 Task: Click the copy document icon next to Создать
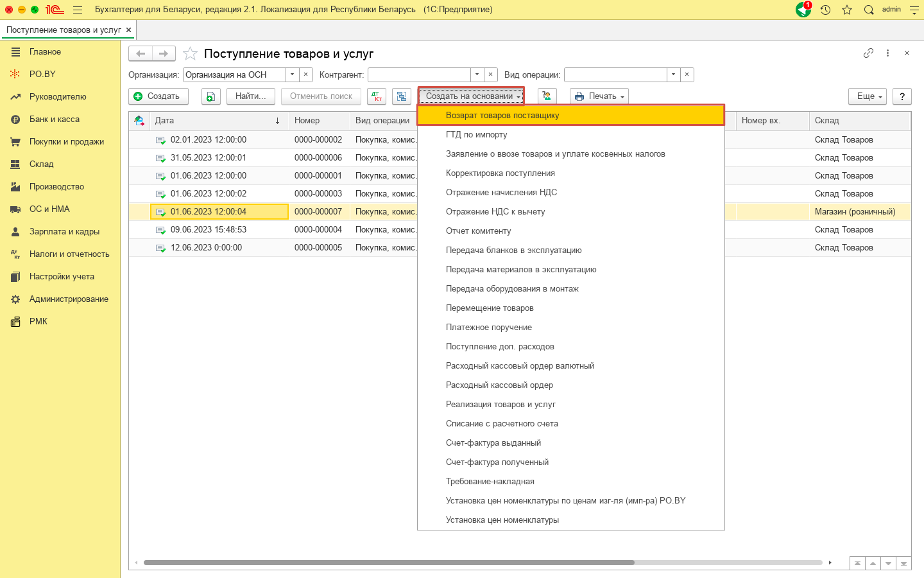click(210, 96)
